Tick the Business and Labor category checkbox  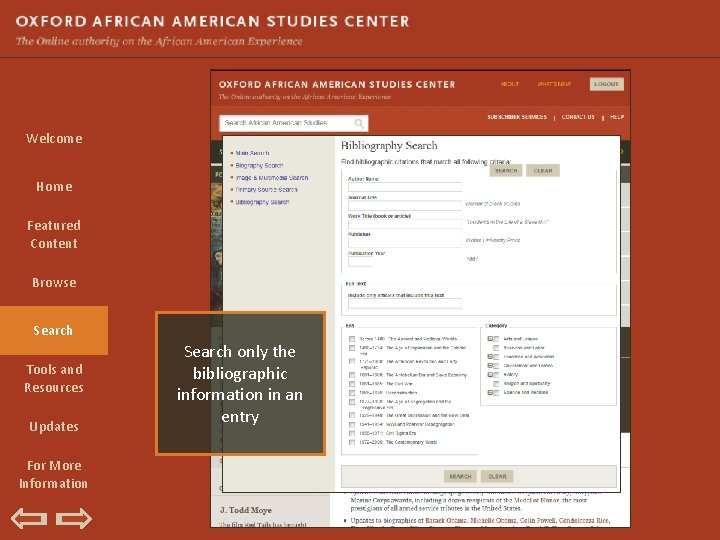pos(496,348)
